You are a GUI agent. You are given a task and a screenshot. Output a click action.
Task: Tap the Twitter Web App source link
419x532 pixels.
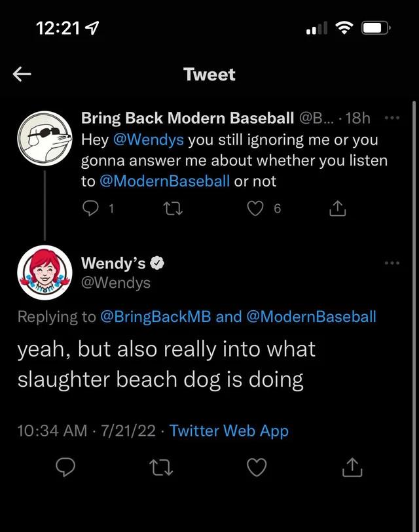coord(228,430)
